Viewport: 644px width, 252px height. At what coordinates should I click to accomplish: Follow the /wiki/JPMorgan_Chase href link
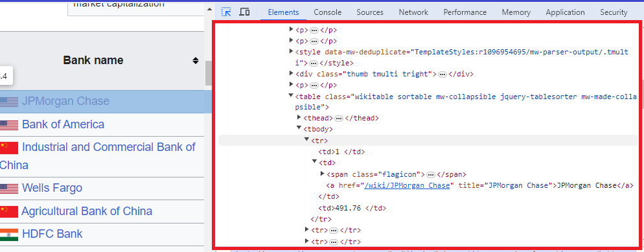[x=408, y=185]
